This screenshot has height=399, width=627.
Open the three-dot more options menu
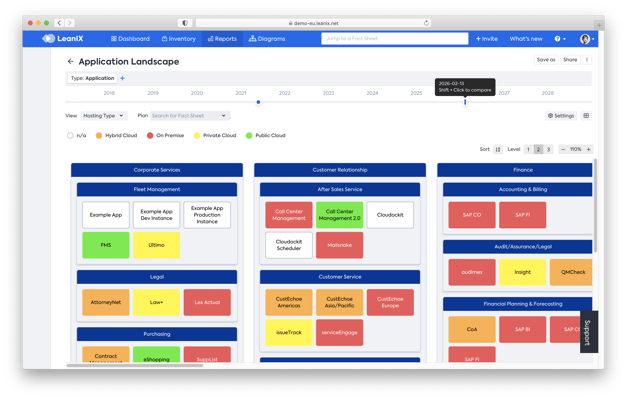click(587, 60)
